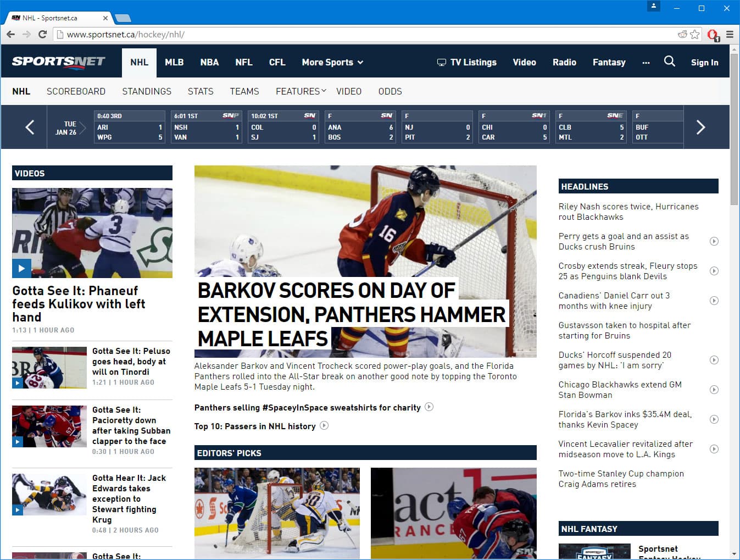Viewport: 740px width, 560px height.
Task: Open the NFL section
Action: click(244, 62)
